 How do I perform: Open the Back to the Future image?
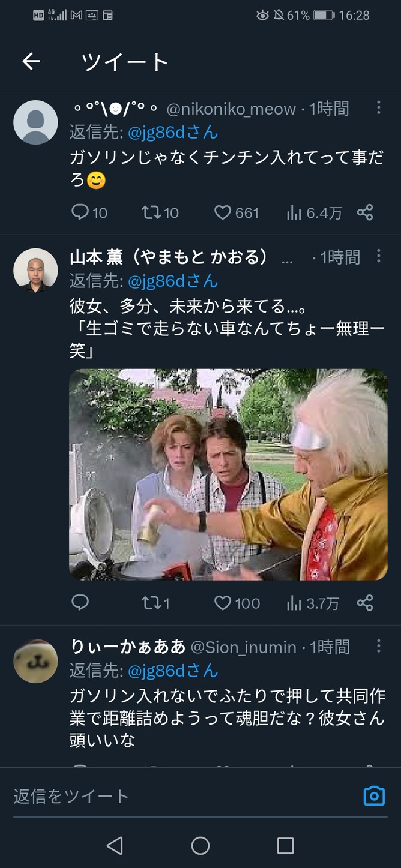(228, 474)
